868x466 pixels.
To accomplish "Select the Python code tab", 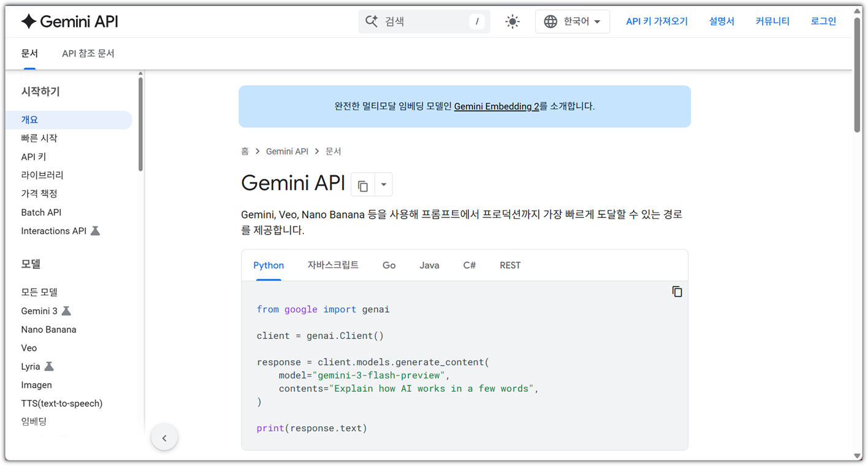I will [x=268, y=265].
